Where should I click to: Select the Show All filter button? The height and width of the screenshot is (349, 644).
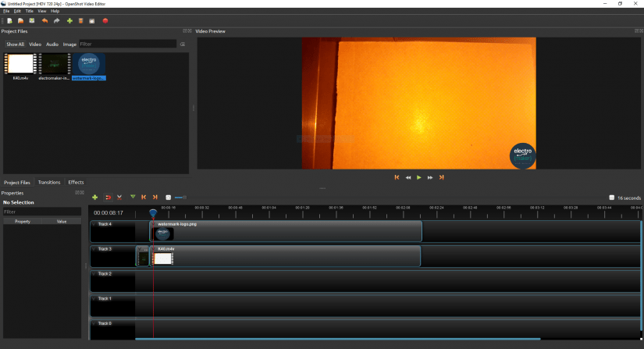[x=15, y=45]
